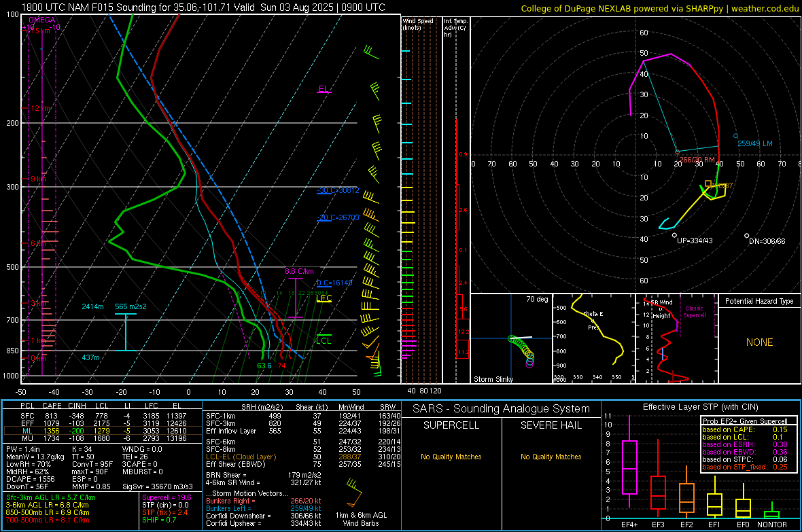Click the '0 C=16148'' height label

pos(334,283)
